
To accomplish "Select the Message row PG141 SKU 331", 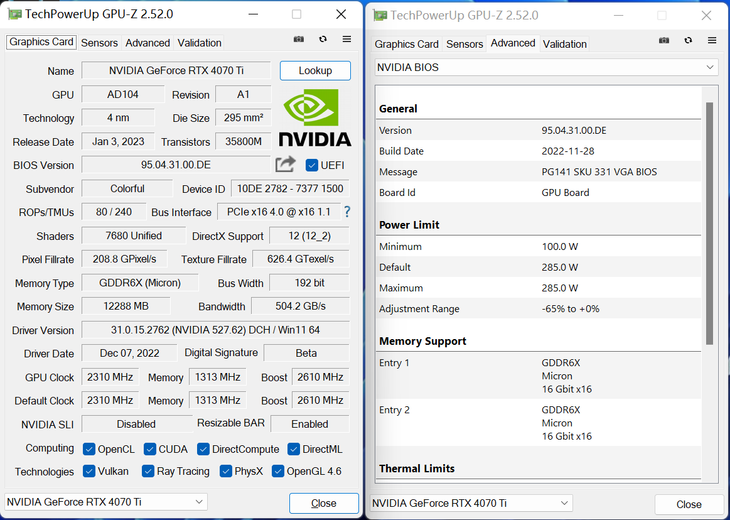I will [x=539, y=172].
